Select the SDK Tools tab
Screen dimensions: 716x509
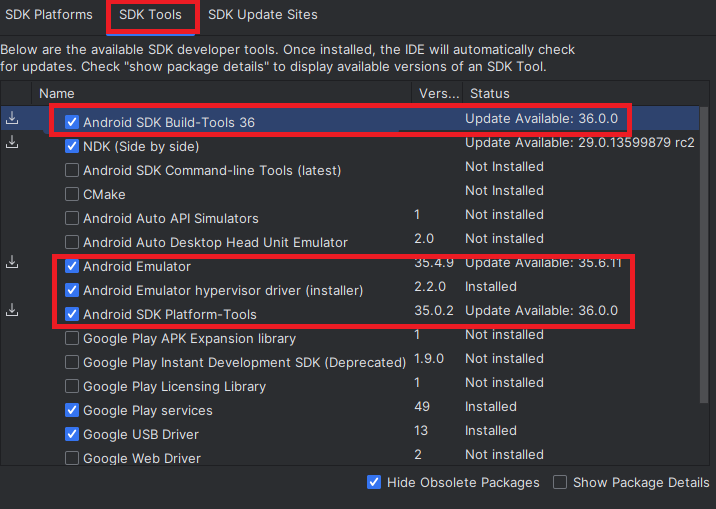[x=150, y=15]
